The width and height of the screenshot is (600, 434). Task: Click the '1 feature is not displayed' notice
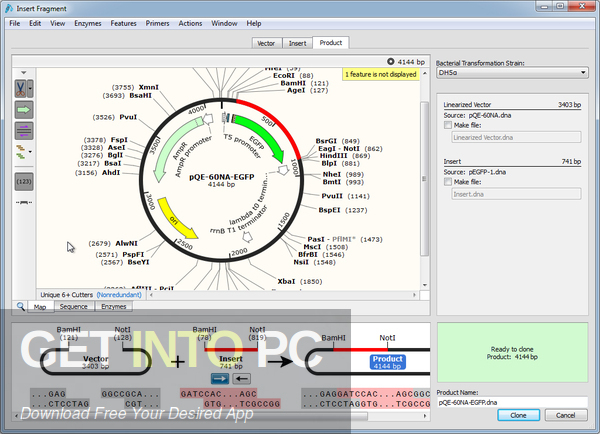click(381, 74)
